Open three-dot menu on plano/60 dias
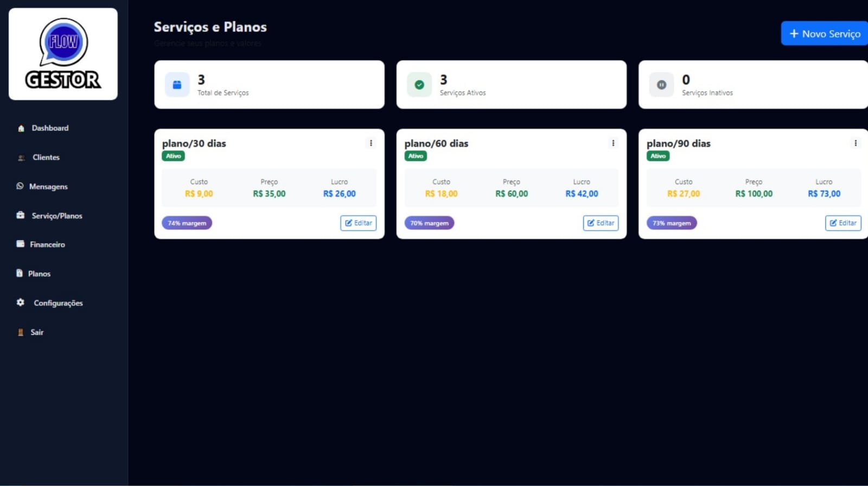This screenshot has width=868, height=486. [x=613, y=143]
